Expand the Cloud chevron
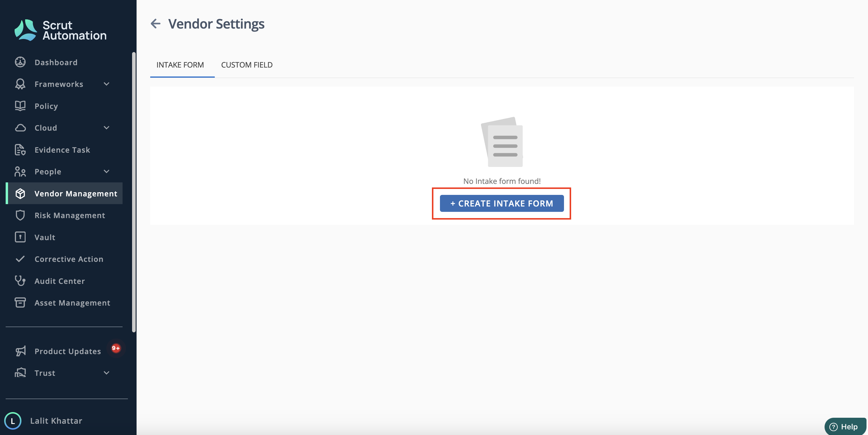The width and height of the screenshot is (868, 435). tap(106, 128)
